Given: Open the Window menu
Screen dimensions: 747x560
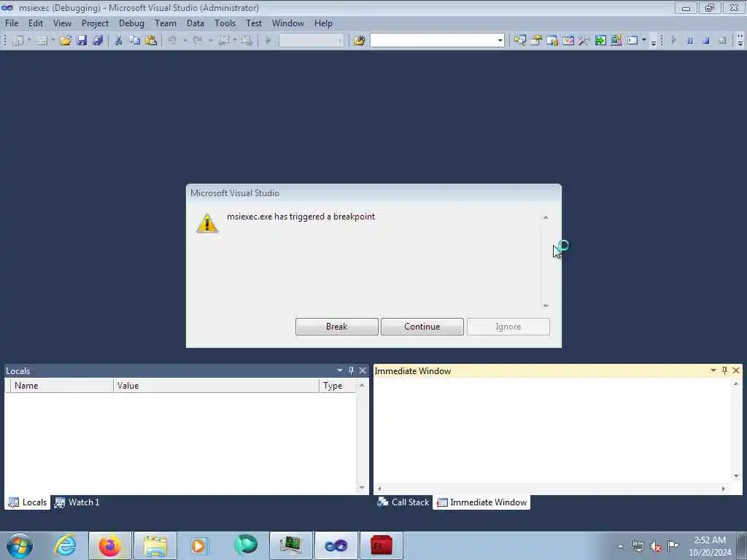Looking at the screenshot, I should (x=287, y=23).
